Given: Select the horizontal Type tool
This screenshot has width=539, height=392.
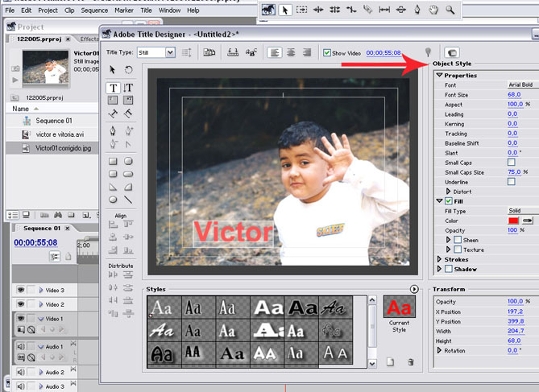Looking at the screenshot, I should tap(113, 88).
